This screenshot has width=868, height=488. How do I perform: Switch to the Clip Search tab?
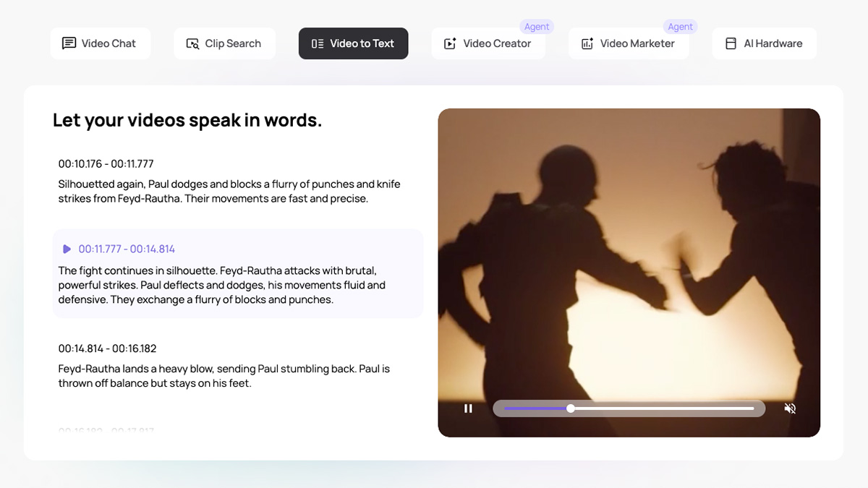224,43
